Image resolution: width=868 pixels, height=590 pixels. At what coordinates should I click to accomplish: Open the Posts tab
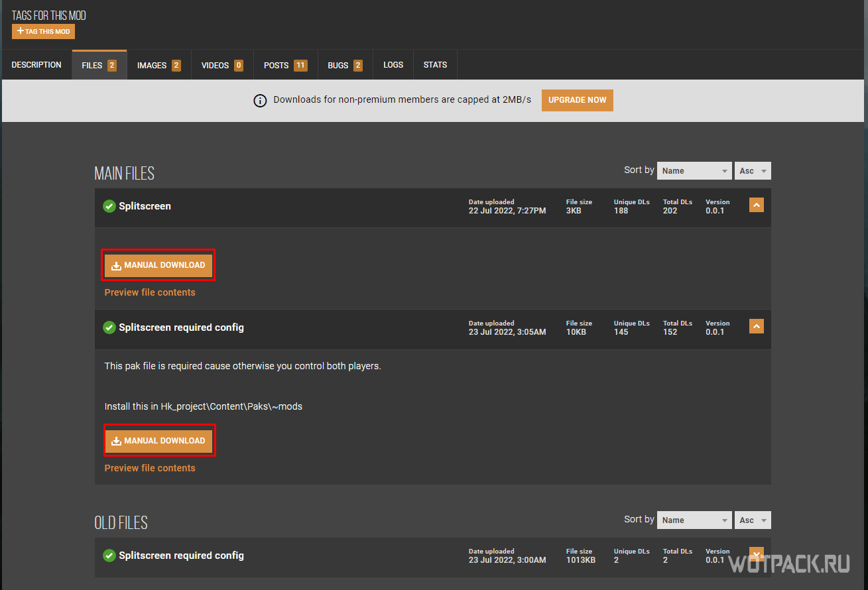point(284,65)
